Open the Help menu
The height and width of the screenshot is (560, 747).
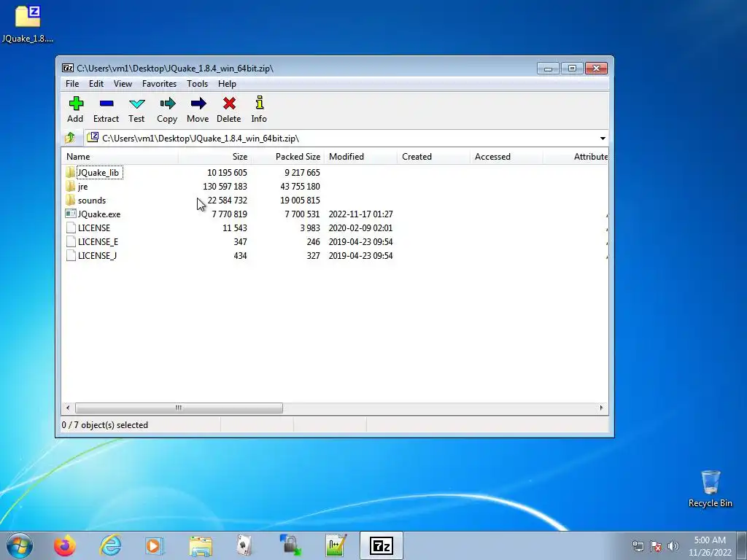point(228,84)
